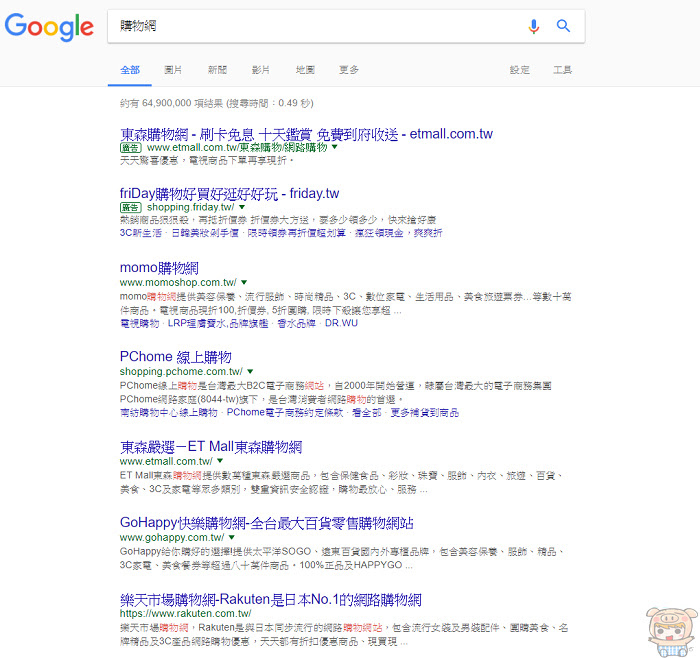The image size is (700, 658).
Task: Expand arrow next to www.gohappy.com.tw URL
Action: click(x=231, y=537)
